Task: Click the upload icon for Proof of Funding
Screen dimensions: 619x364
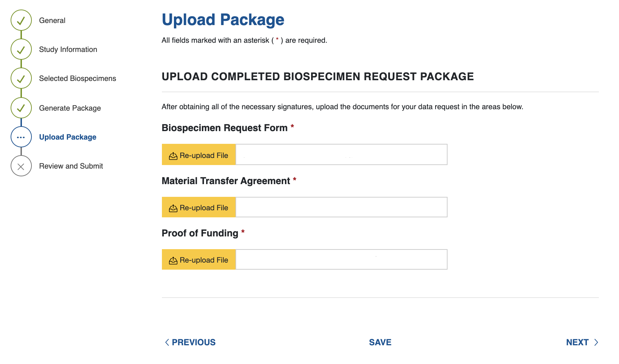Action: click(173, 260)
